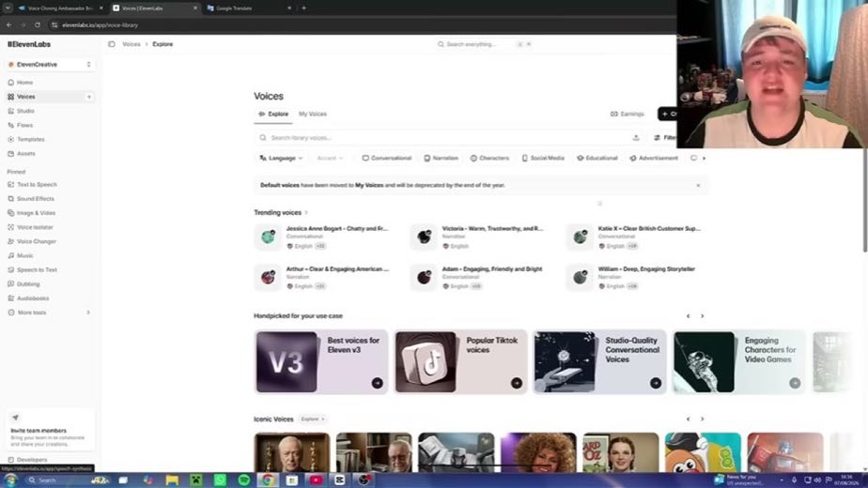
Task: Click plus icon next to Voices
Action: tap(88, 97)
